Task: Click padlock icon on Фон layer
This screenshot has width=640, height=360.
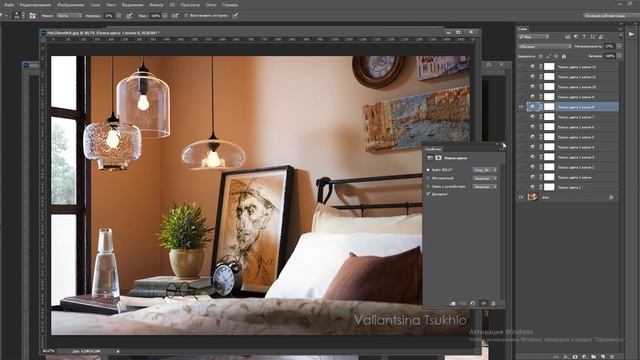Action: (x=611, y=197)
